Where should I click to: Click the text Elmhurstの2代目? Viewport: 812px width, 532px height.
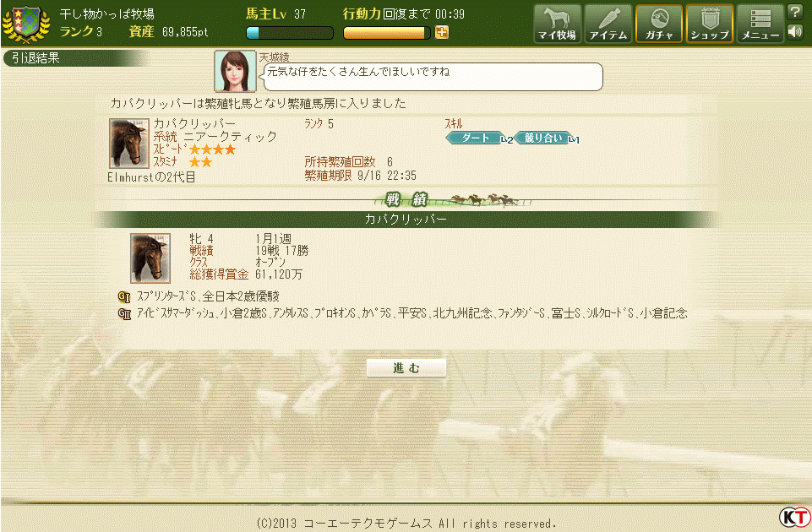point(151,177)
